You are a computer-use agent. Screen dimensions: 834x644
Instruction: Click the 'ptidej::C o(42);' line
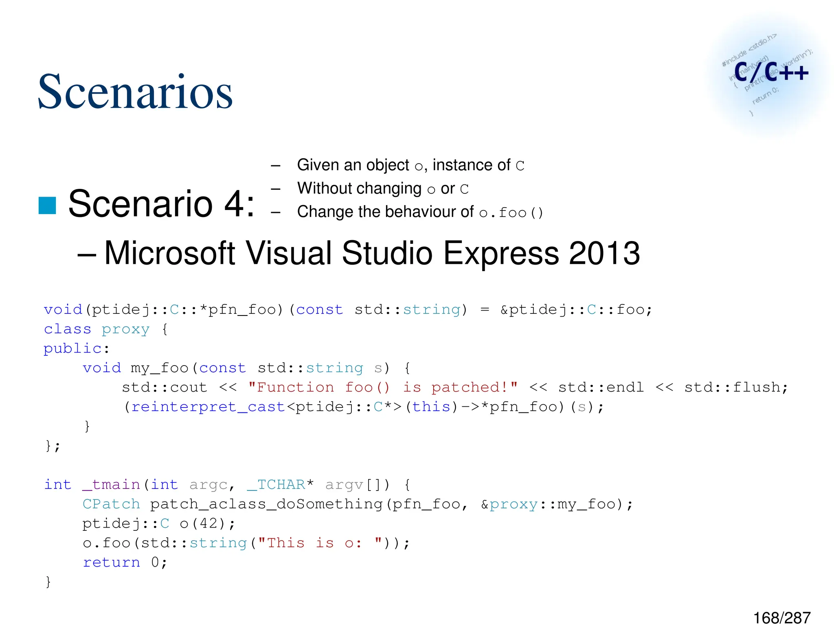[x=159, y=524]
